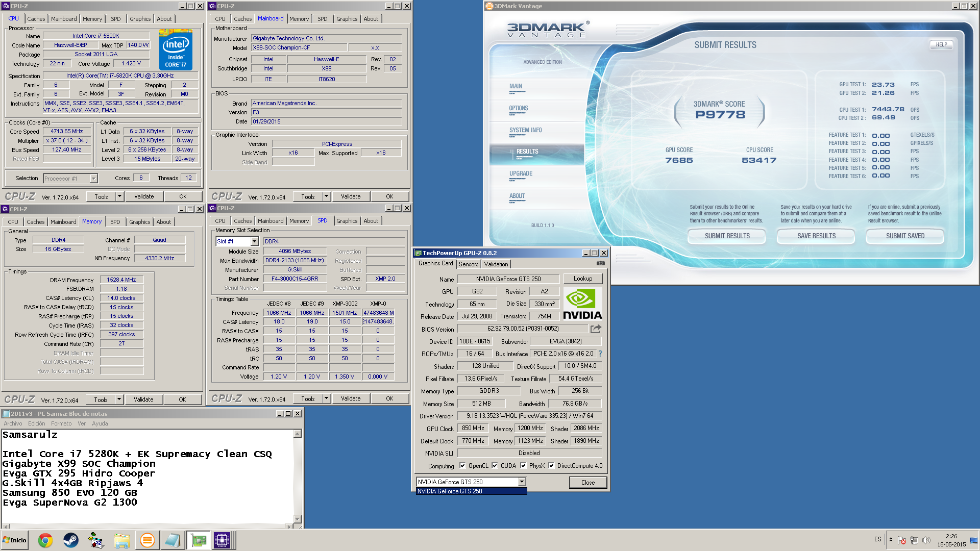Open SYSTEM INFO in 3DMark sidebar

coord(526,131)
